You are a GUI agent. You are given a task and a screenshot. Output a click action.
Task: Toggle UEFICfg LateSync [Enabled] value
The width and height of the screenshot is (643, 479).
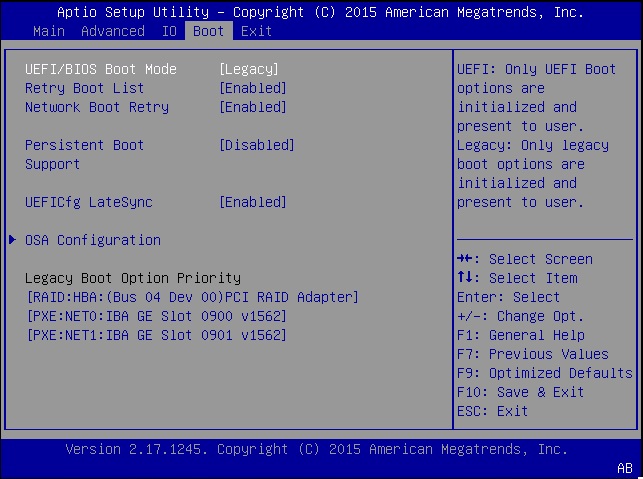(x=253, y=202)
